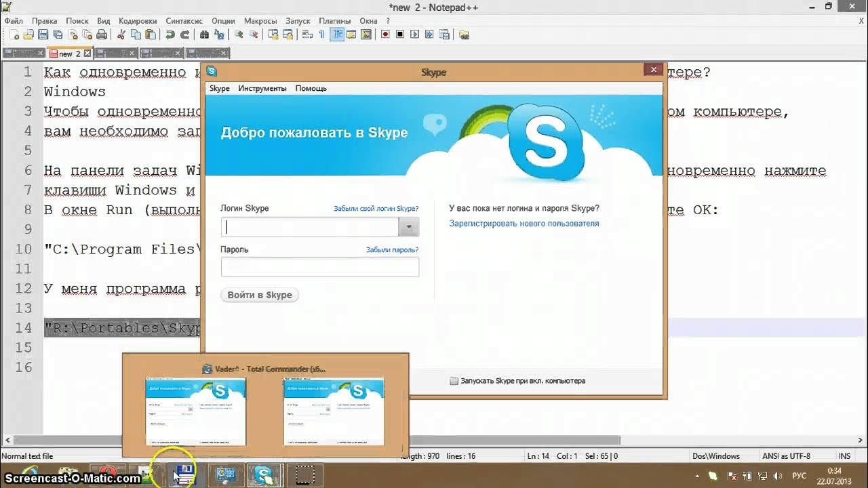Toggle the indent guide toolbar button
This screenshot has width=868, height=488.
(337, 34)
